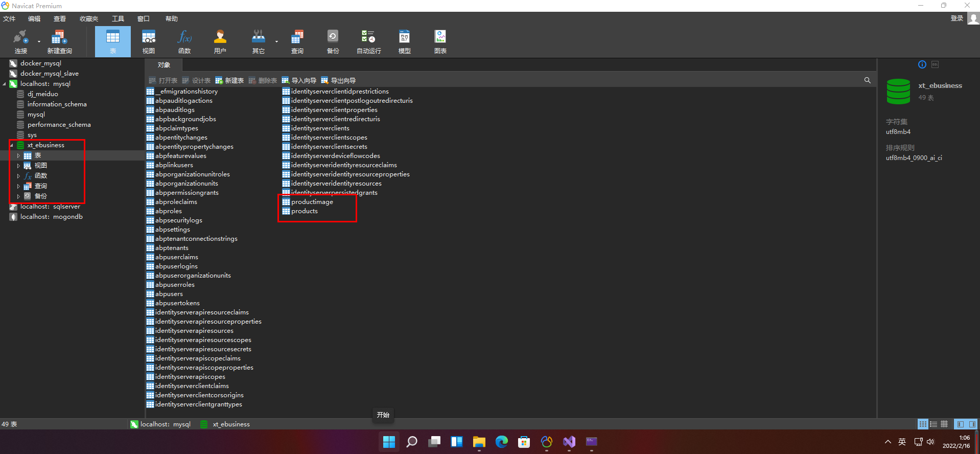Viewport: 980px width, 454px height.
Task: Open 编辑 menu
Action: click(34, 19)
